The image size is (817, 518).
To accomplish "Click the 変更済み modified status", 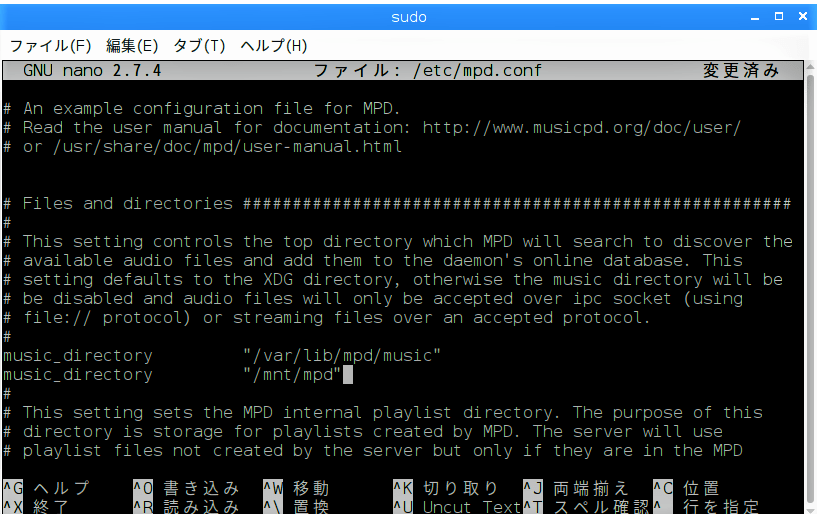I will click(741, 70).
